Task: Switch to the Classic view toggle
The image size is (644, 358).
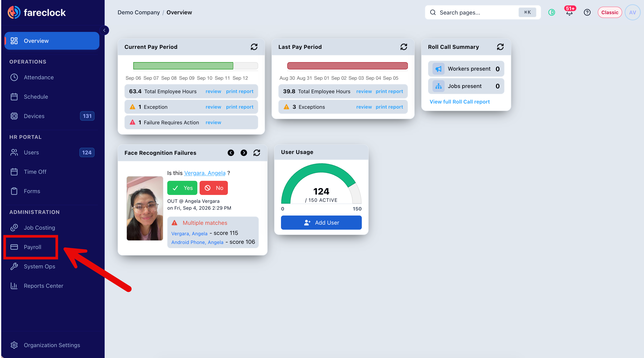Action: (x=609, y=13)
